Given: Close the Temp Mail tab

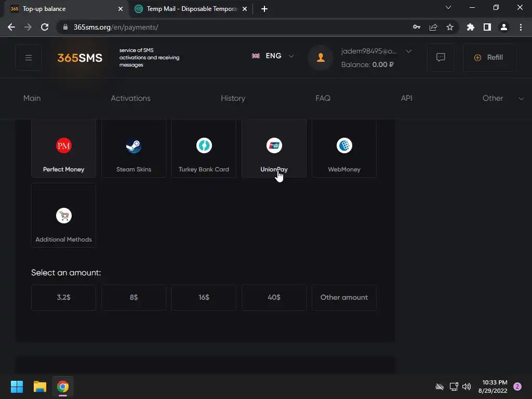Looking at the screenshot, I should [245, 9].
